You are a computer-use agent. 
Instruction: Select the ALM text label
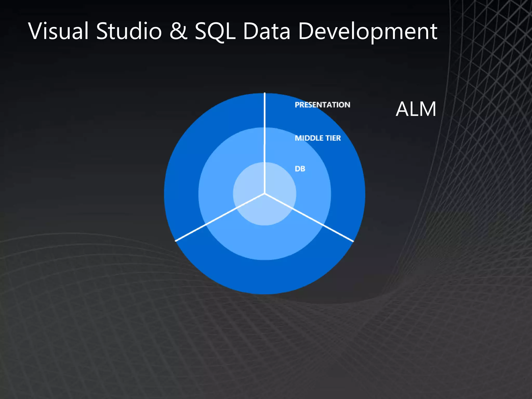coord(416,109)
